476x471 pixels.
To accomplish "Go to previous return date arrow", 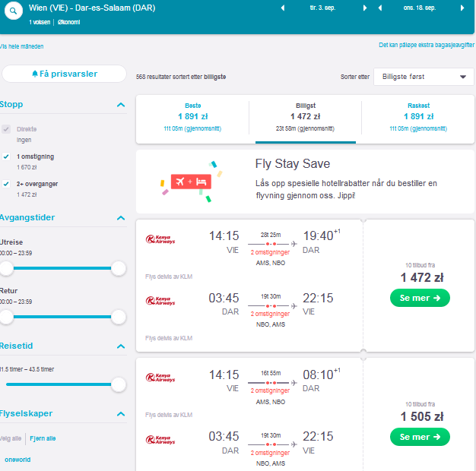I will point(379,8).
